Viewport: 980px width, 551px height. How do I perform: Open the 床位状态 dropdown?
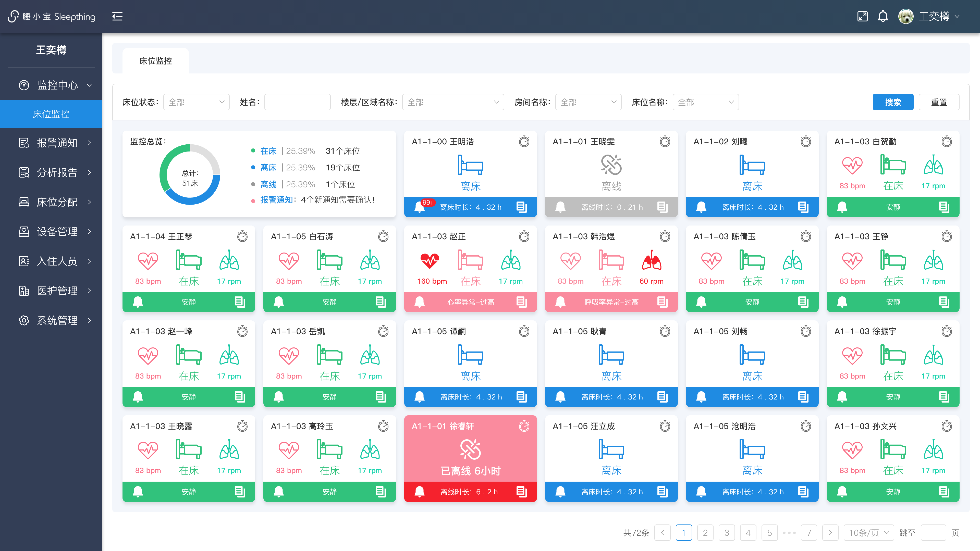click(x=196, y=102)
